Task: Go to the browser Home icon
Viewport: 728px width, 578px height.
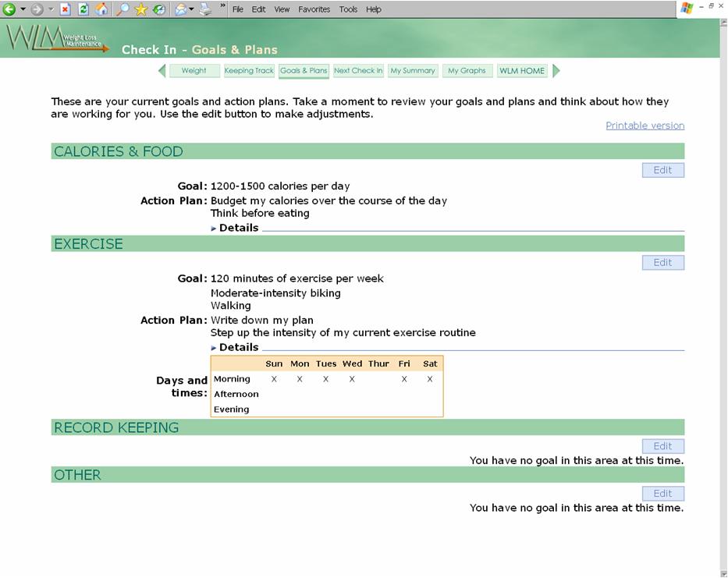Action: (x=101, y=9)
